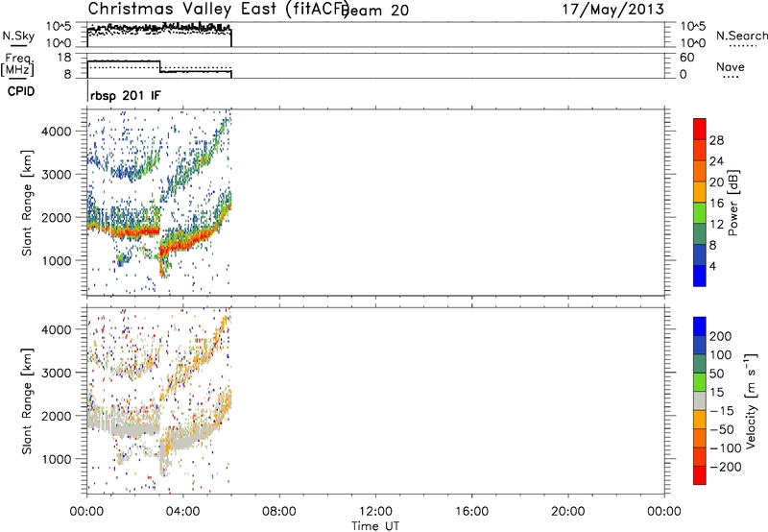Click the '60' Nave axis tick label
Viewport: 768px width, 532px height.
click(x=687, y=58)
